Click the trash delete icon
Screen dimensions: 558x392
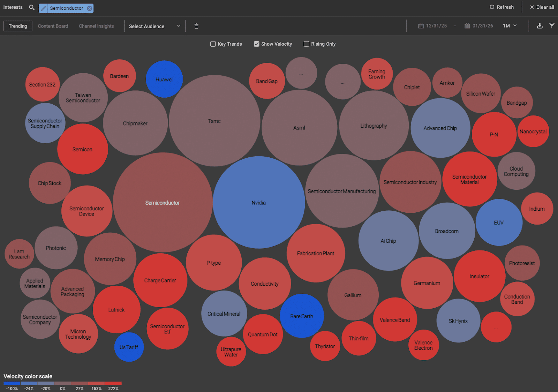pos(196,26)
